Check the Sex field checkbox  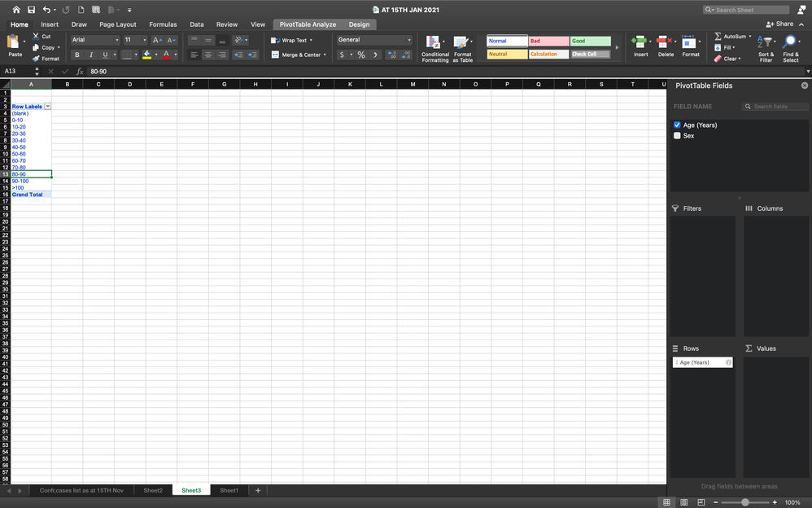677,135
